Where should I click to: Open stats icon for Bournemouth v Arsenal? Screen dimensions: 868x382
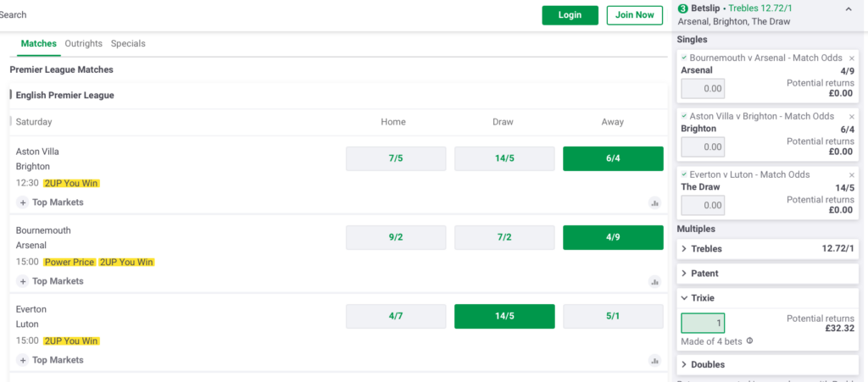[x=654, y=282]
